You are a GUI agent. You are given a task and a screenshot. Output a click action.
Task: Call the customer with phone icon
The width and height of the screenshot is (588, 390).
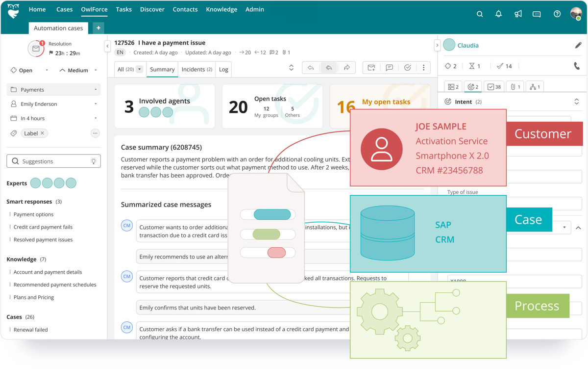(x=577, y=66)
